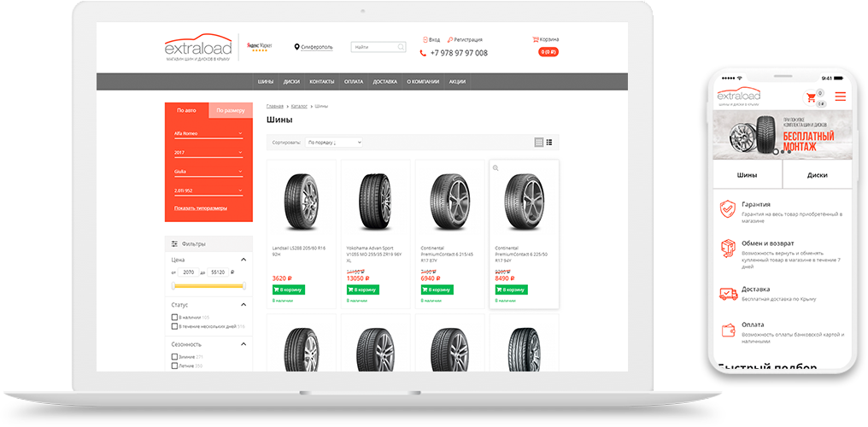Screen dimensions: 868x427
Task: Click the Регистрация key icon
Action: point(450,40)
